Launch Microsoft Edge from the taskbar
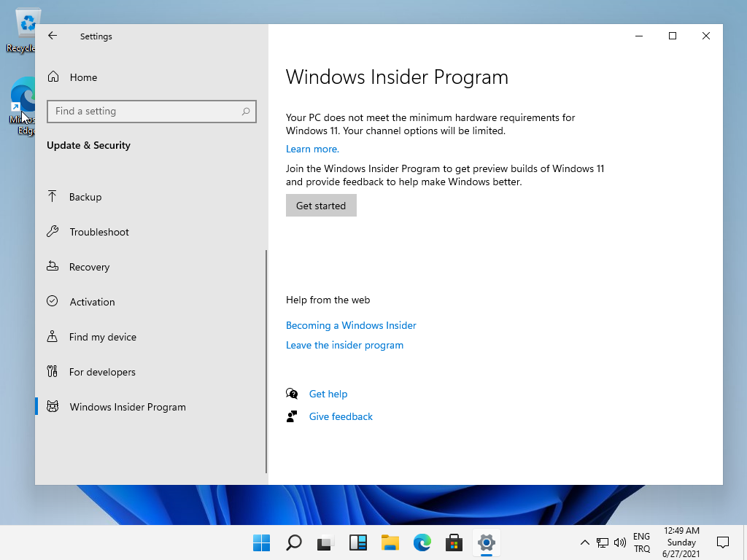 tap(422, 542)
